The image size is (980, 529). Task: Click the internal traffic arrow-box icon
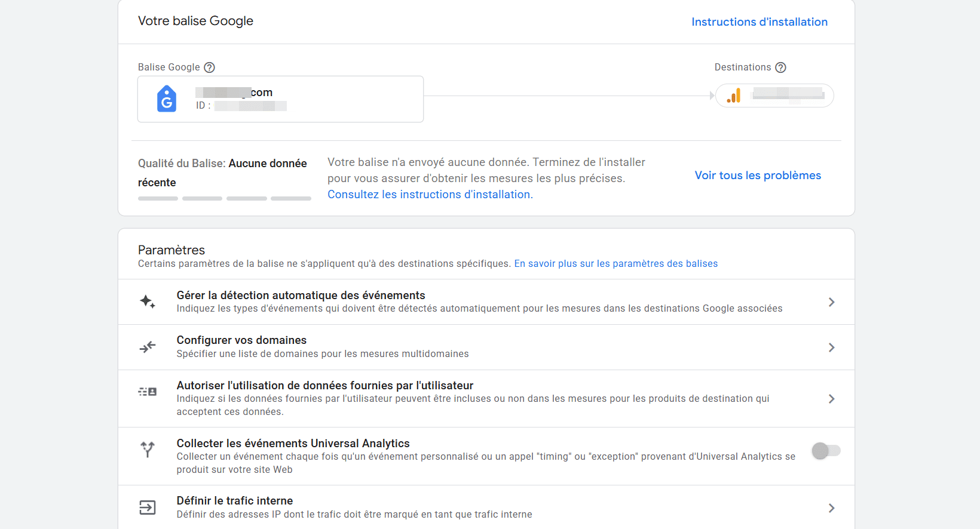(148, 508)
